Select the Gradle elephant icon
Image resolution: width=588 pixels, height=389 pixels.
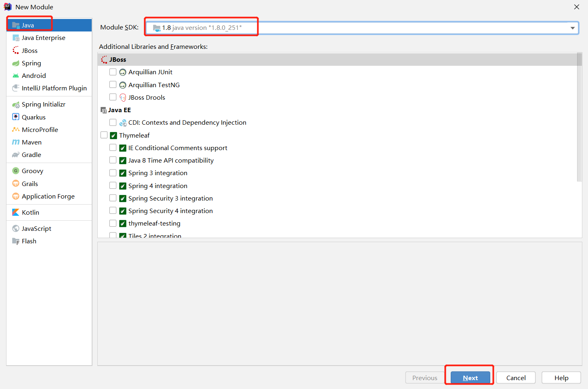click(16, 155)
